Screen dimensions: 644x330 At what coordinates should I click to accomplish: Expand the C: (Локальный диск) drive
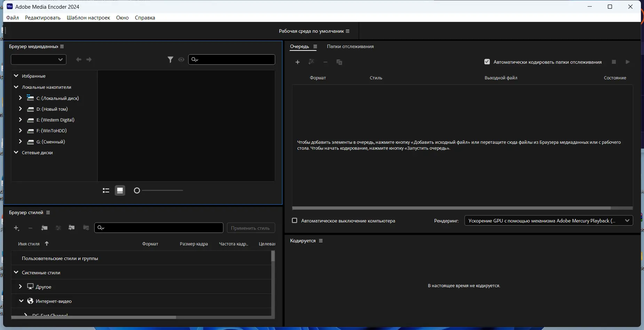[x=20, y=98]
